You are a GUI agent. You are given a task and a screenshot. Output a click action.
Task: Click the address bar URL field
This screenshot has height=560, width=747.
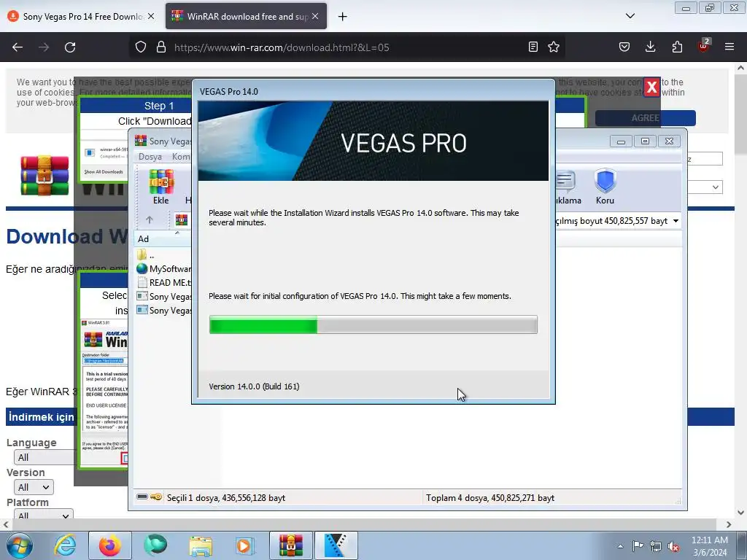(x=348, y=47)
